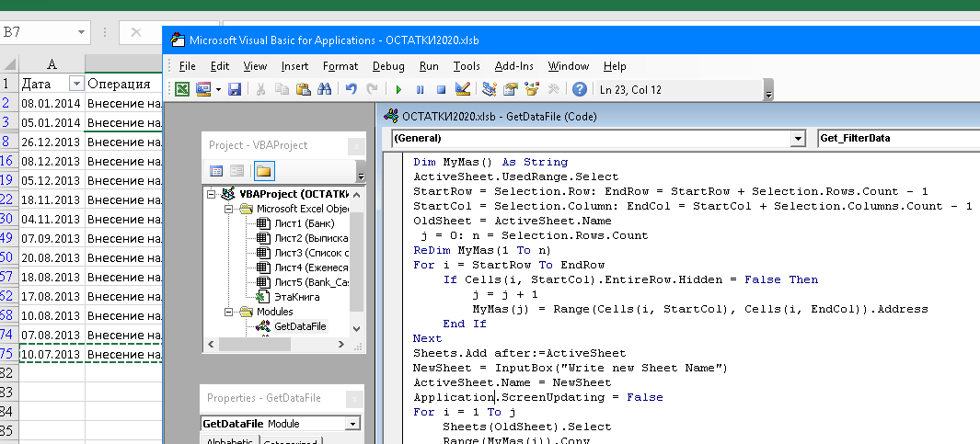Click the Copy icon in the toolbar
This screenshot has height=444, width=980.
point(282,89)
